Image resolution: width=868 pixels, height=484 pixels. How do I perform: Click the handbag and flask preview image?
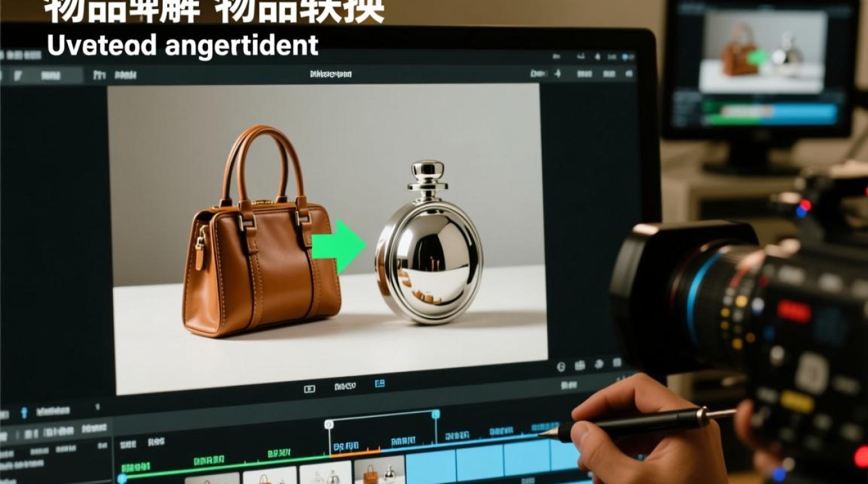tap(327, 238)
